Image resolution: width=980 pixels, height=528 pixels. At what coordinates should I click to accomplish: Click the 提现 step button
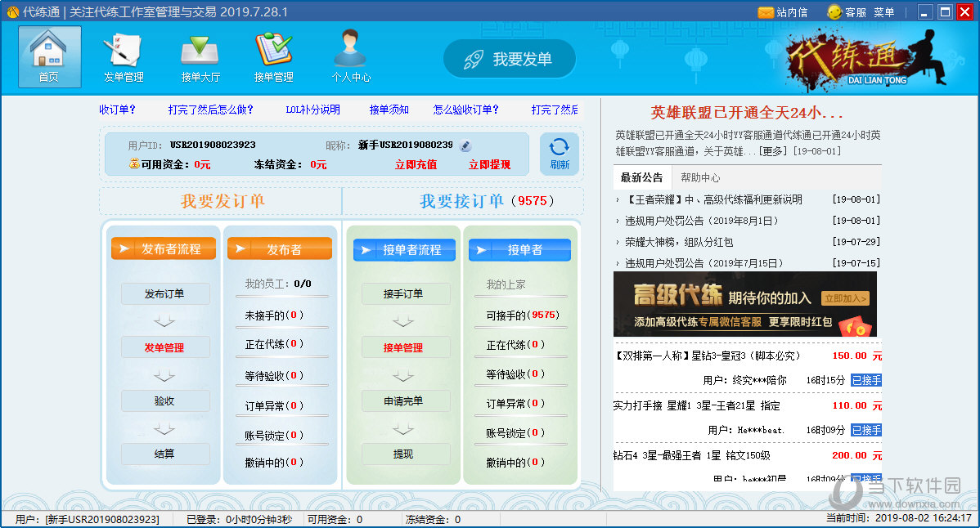click(405, 454)
